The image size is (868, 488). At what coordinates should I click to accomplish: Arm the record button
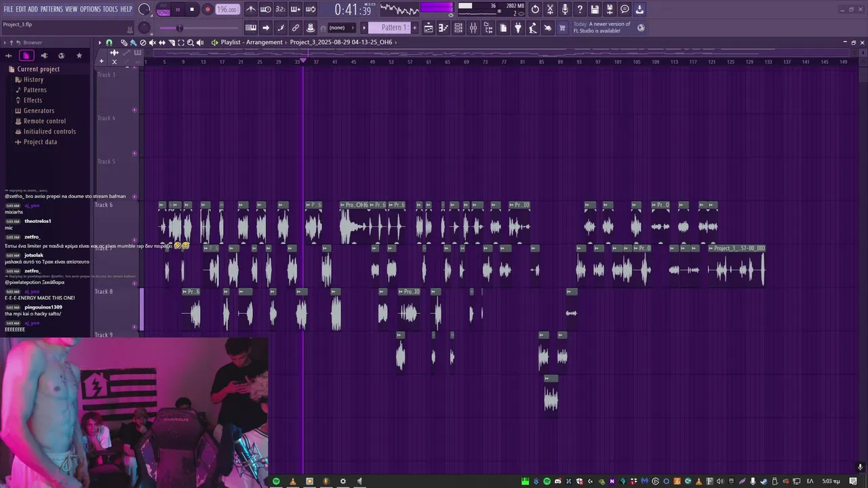tap(208, 9)
